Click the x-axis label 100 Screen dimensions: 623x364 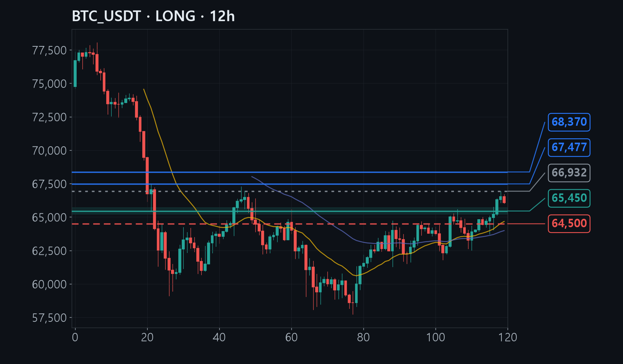pyautogui.click(x=436, y=338)
